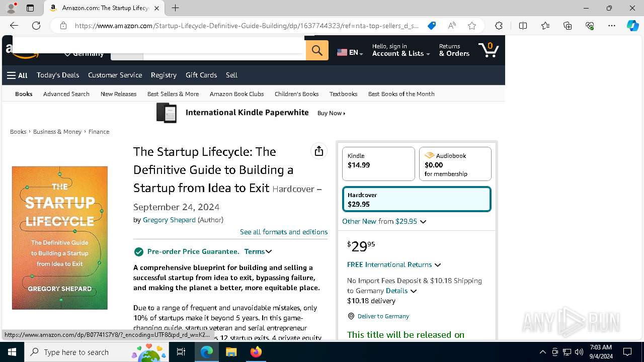The width and height of the screenshot is (644, 362).
Task: Click the Amazon search magnifier button
Action: [317, 50]
